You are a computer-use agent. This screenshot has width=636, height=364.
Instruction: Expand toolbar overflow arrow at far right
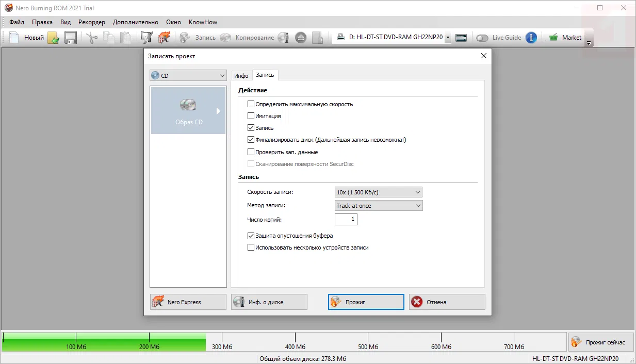(589, 43)
